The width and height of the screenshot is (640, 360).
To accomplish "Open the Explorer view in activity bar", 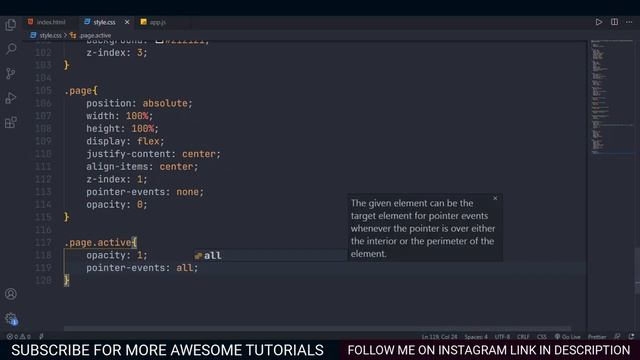I will coord(11,25).
